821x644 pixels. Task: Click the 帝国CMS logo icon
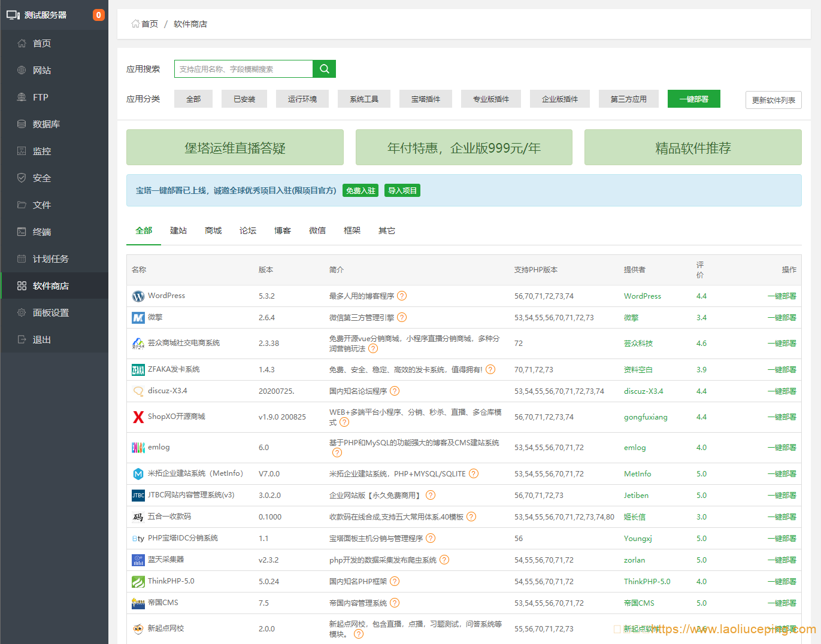(138, 603)
